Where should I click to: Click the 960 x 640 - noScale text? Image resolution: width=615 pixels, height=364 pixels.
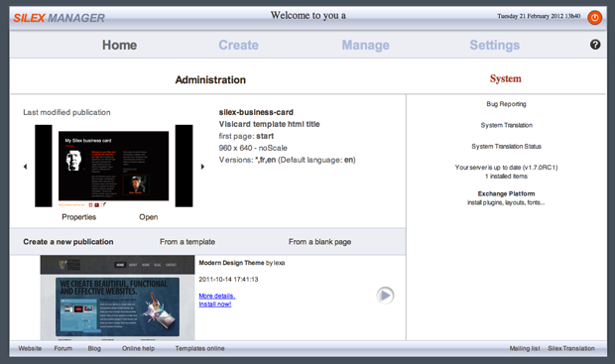[x=253, y=148]
